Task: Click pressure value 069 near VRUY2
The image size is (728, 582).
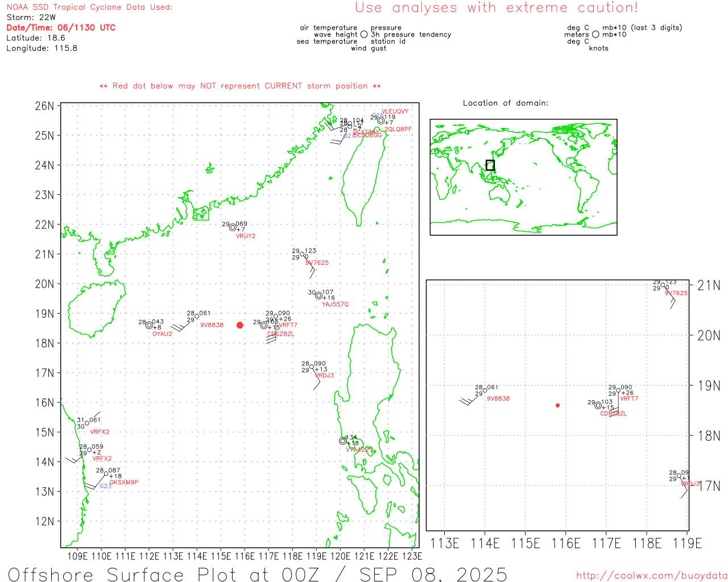Action: tap(241, 224)
